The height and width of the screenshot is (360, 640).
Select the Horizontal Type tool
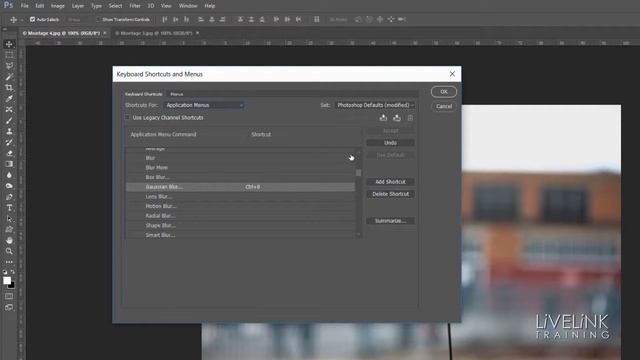coord(9,208)
